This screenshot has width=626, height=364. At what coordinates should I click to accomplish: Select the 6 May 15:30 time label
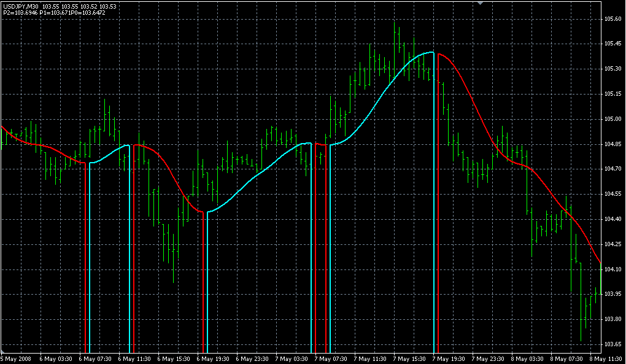[174, 358]
